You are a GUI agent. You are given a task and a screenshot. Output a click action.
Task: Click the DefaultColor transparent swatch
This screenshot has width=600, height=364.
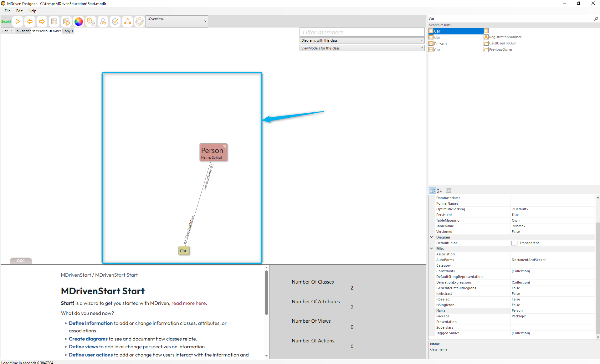pyautogui.click(x=514, y=243)
